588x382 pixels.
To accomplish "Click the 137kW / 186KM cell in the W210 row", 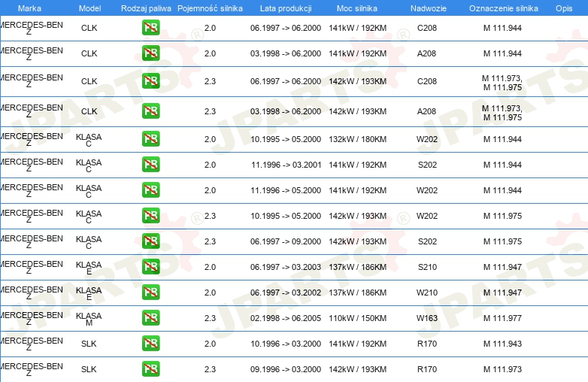I will (357, 293).
